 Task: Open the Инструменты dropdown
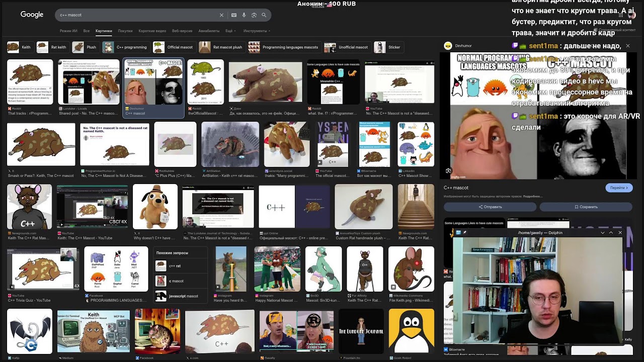[257, 31]
